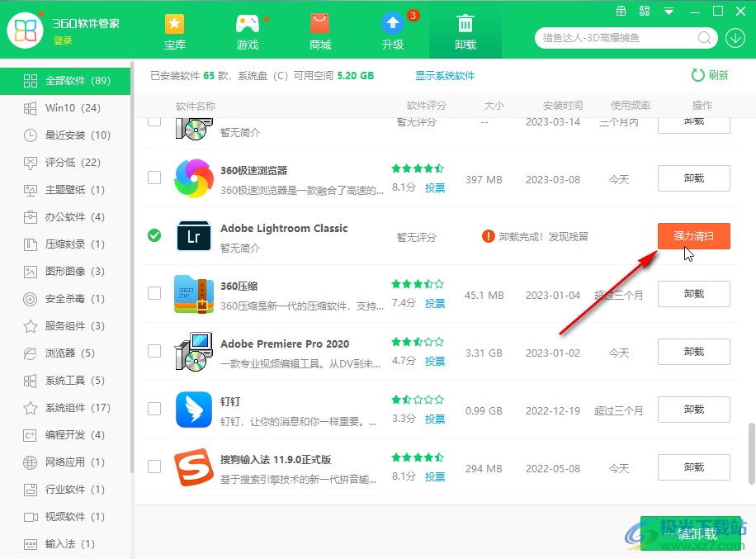Image resolution: width=756 pixels, height=559 pixels.
Task: Select the 办公软件 (4) category
Action: tap(65, 217)
